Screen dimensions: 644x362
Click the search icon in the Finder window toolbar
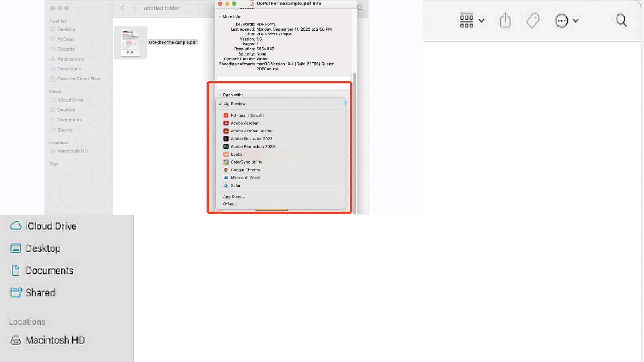(360, 8)
